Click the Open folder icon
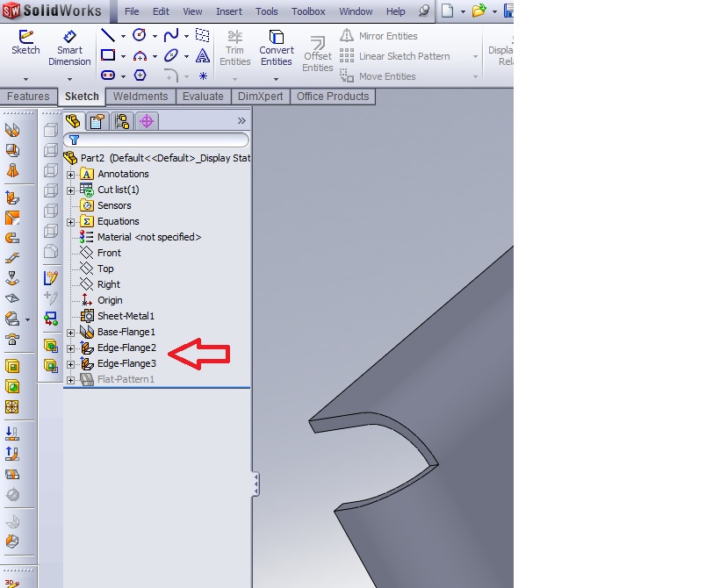727x588 pixels. pyautogui.click(x=479, y=11)
